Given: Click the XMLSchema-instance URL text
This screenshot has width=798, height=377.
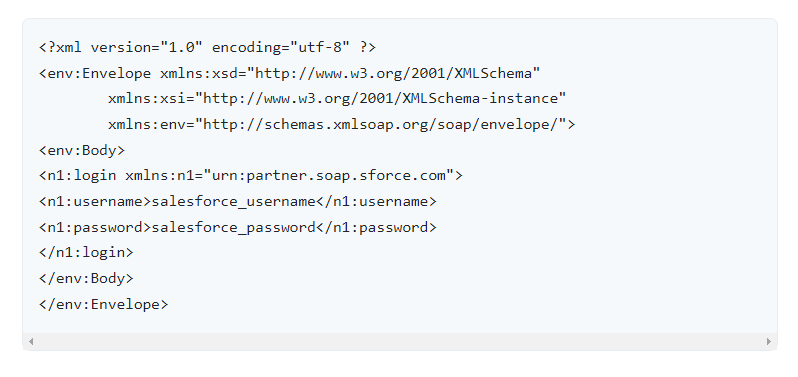Looking at the screenshot, I should click(384, 99).
